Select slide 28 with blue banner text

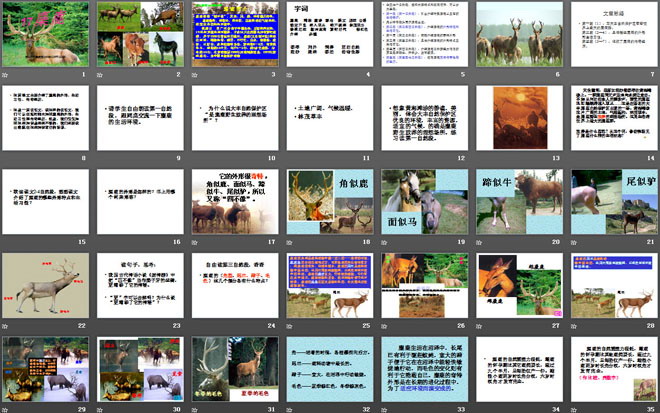[x=614, y=285]
